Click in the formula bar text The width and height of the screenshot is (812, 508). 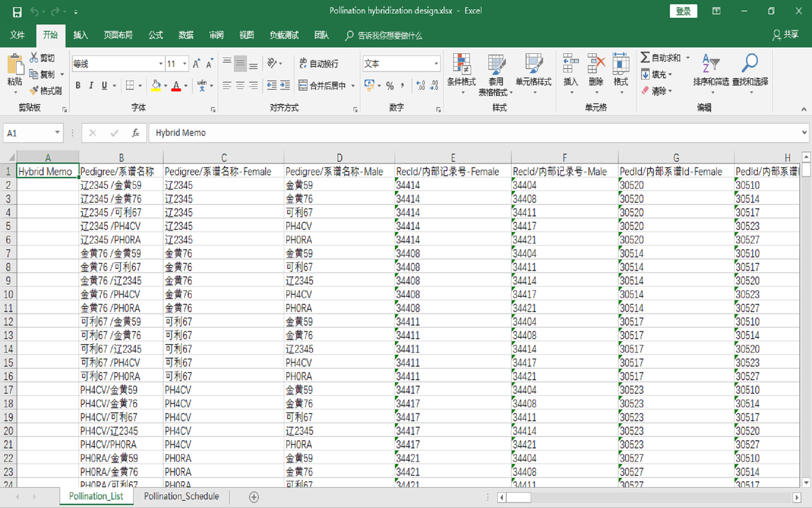pyautogui.click(x=474, y=133)
